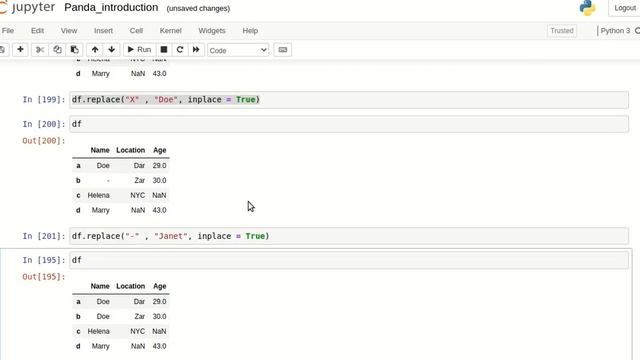This screenshot has height=360, width=640.
Task: Open the Cell menu
Action: (136, 31)
